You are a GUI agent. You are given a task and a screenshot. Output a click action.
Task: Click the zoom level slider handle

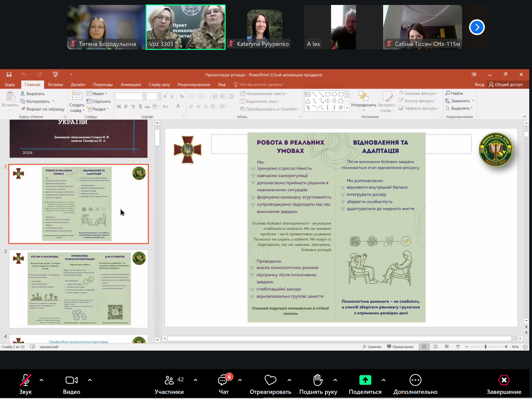(x=485, y=347)
